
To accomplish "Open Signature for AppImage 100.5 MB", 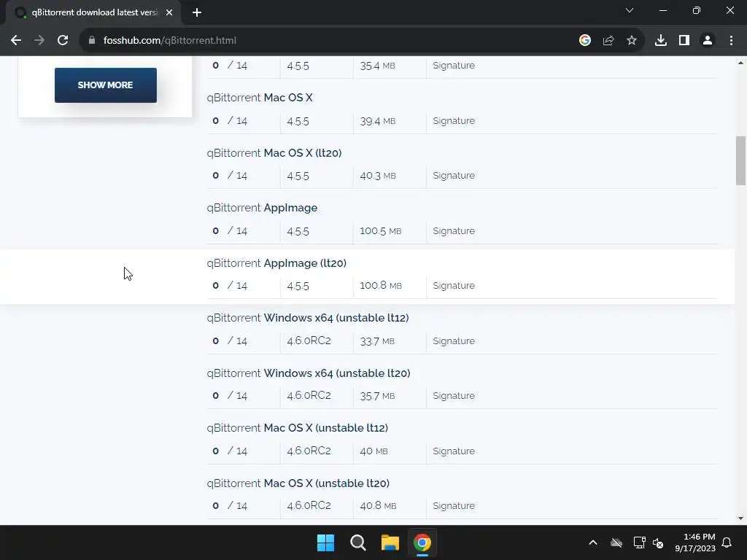I will tap(454, 231).
